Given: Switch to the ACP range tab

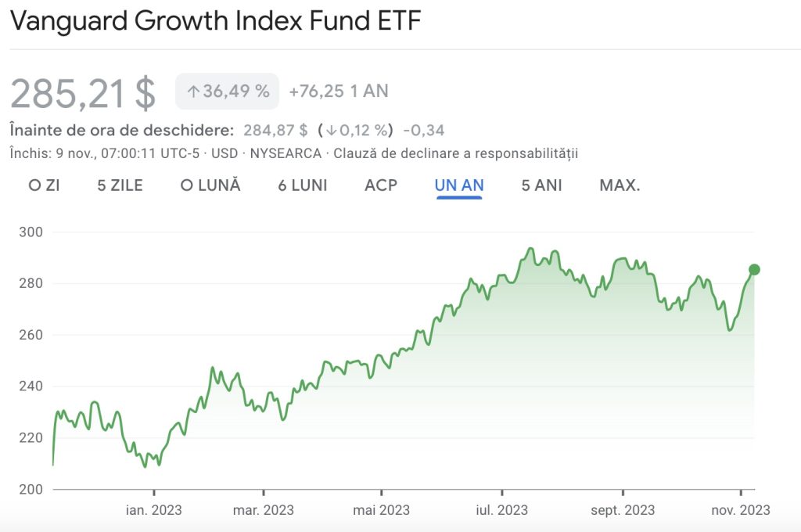Looking at the screenshot, I should tap(381, 185).
